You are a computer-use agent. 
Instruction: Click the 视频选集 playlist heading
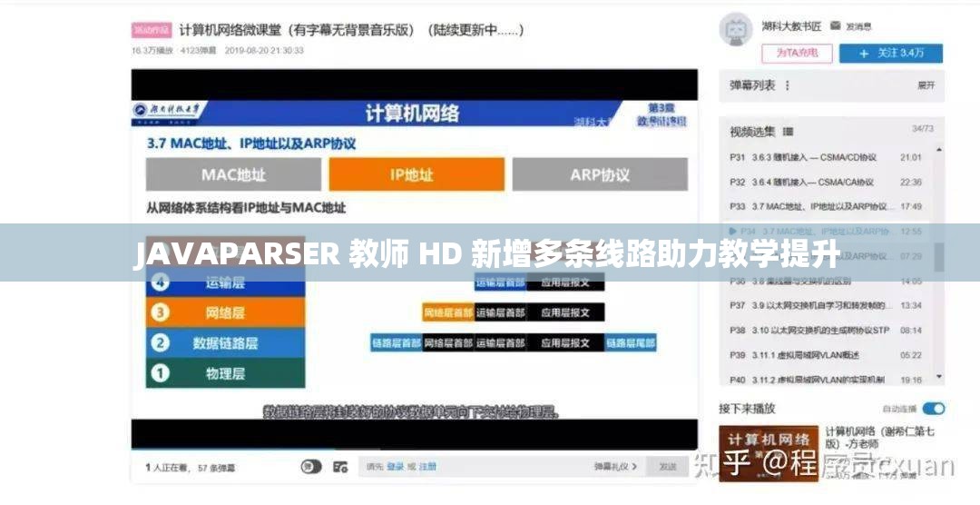click(752, 132)
